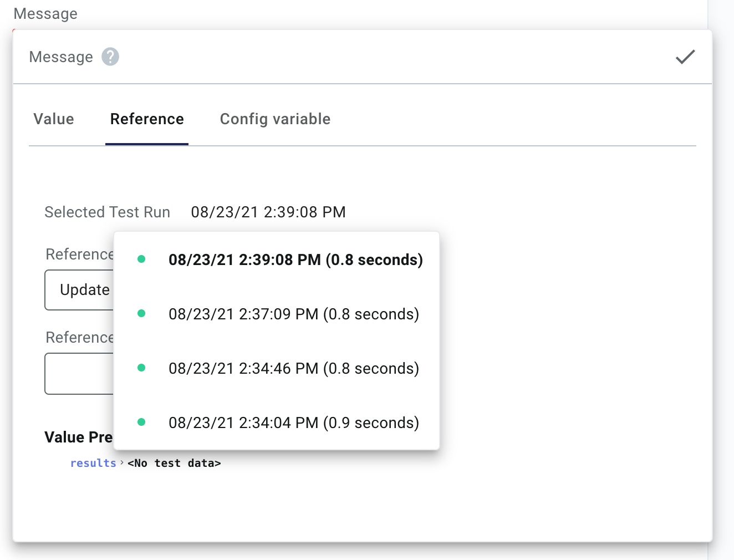Click the green status dot beside 2:34:46 PM run
The width and height of the screenshot is (734, 560).
coord(142,367)
